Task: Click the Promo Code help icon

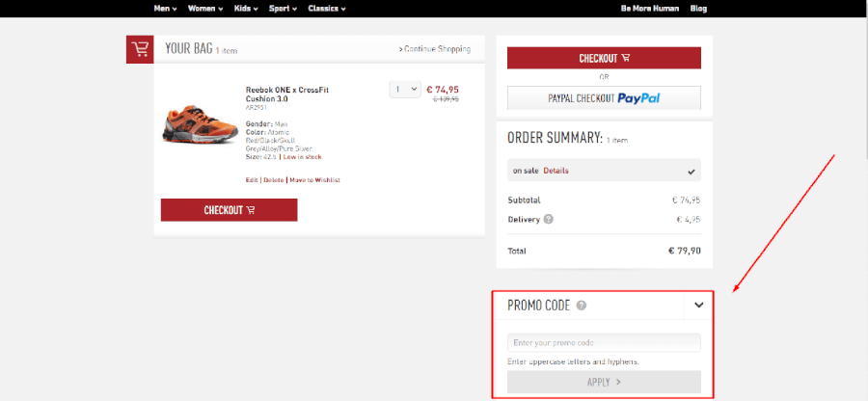Action: click(582, 306)
